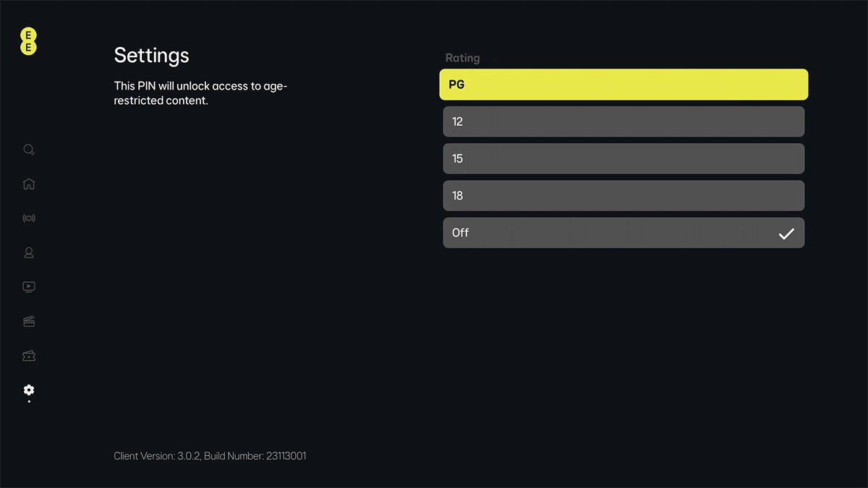The width and height of the screenshot is (868, 488).
Task: Open your profile with the person icon
Action: [28, 252]
